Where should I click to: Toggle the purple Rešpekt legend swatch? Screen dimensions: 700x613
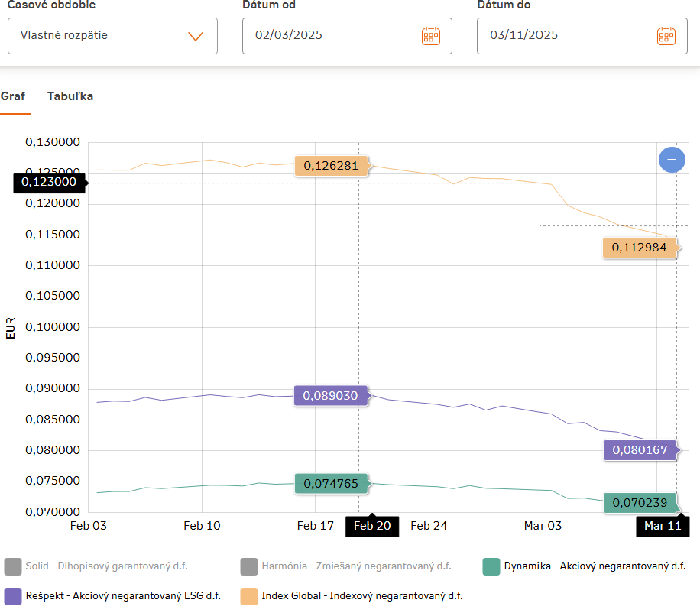tap(13, 596)
